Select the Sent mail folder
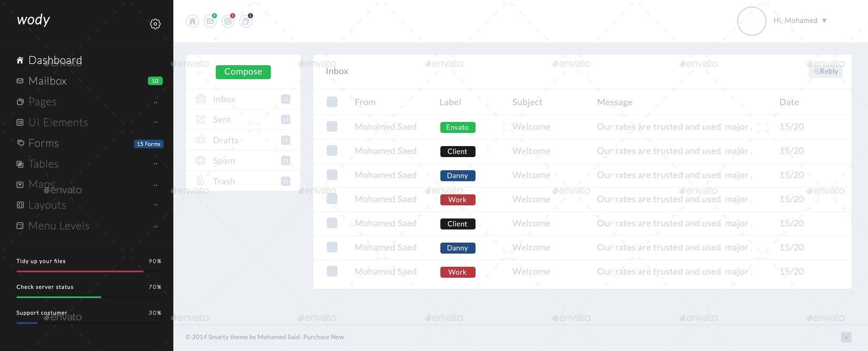 click(x=222, y=120)
